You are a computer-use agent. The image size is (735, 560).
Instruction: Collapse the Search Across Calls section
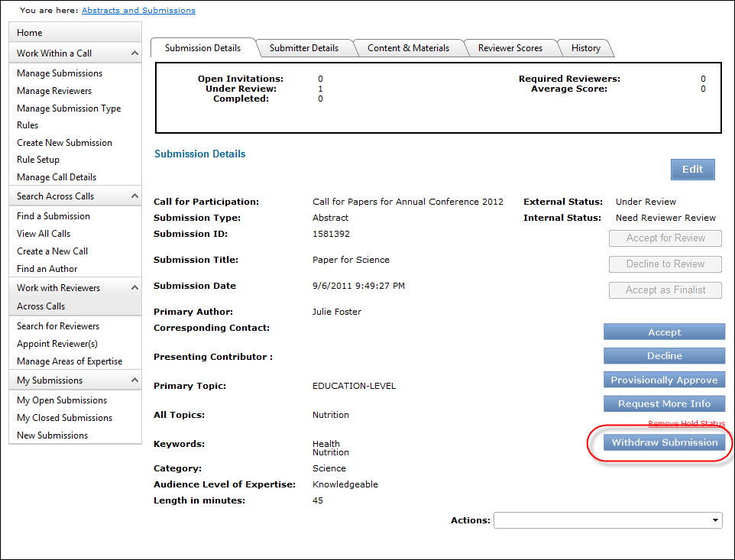[134, 196]
